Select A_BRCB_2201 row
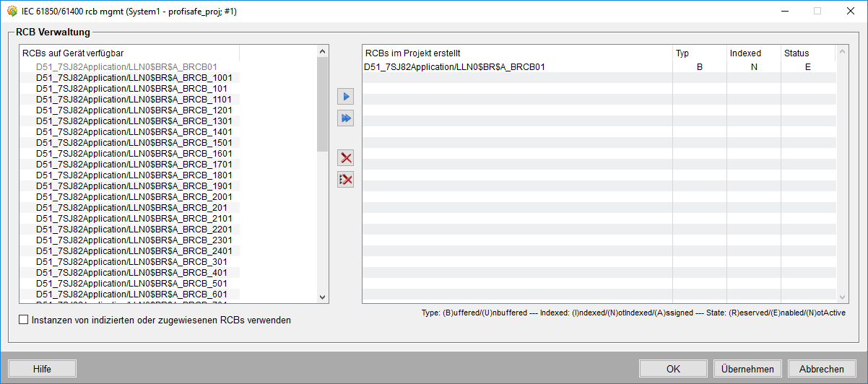Screen dimensions: 868x384 click(x=130, y=229)
